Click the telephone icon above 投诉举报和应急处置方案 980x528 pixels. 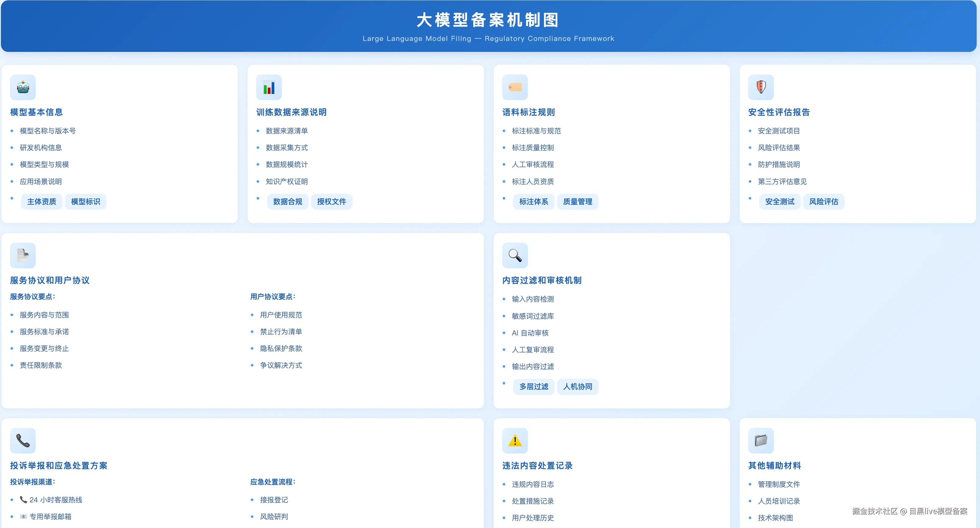[23, 440]
